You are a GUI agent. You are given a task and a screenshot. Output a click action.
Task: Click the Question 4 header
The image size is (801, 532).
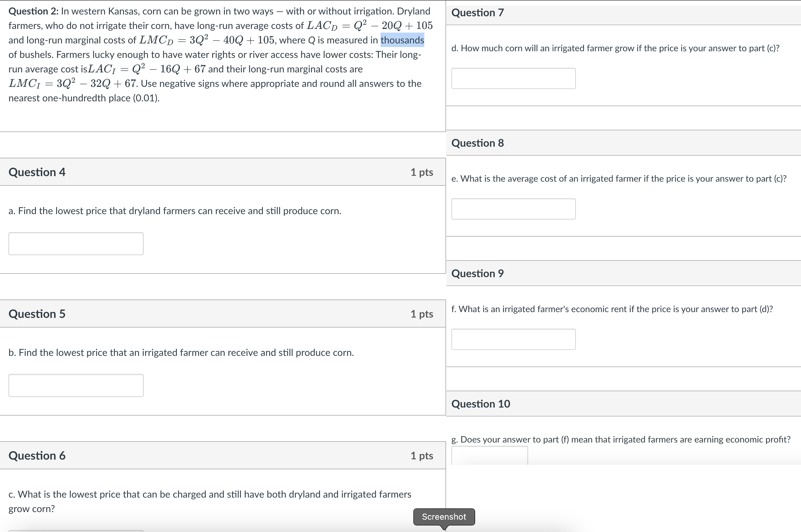pyautogui.click(x=37, y=172)
